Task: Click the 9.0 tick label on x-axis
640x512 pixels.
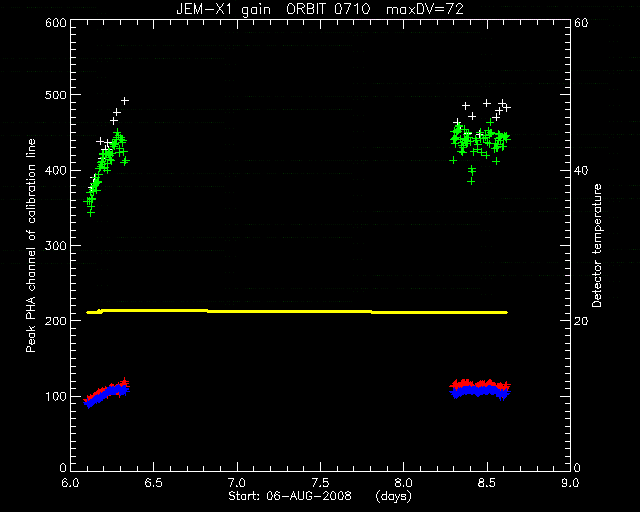Action: (x=570, y=483)
